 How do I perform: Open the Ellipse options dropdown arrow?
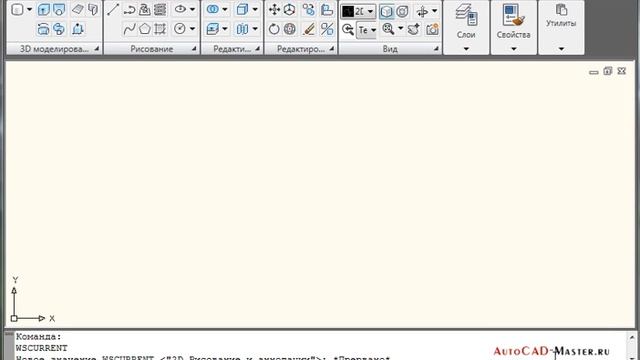[192, 9]
